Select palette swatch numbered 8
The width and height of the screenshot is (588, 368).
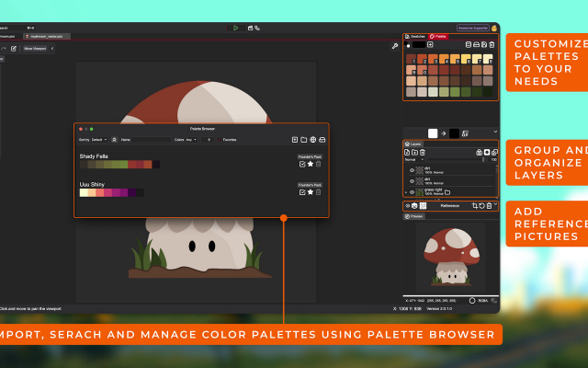[488, 59]
